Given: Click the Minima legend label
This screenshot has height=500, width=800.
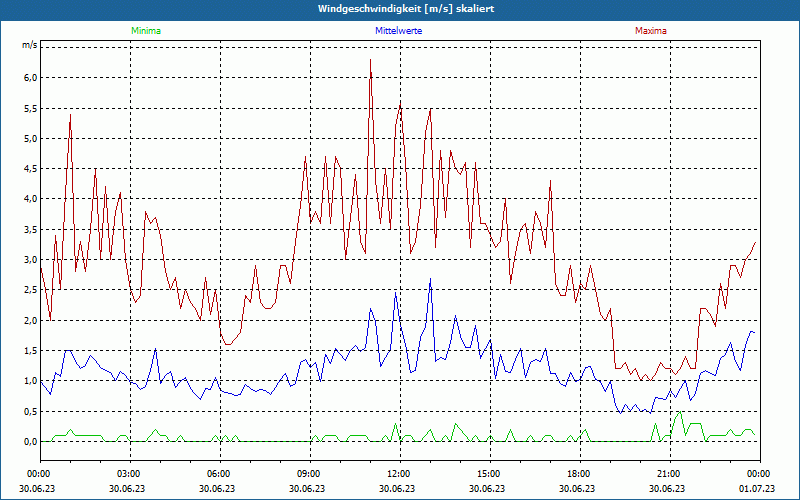Looking at the screenshot, I should coord(145,31).
